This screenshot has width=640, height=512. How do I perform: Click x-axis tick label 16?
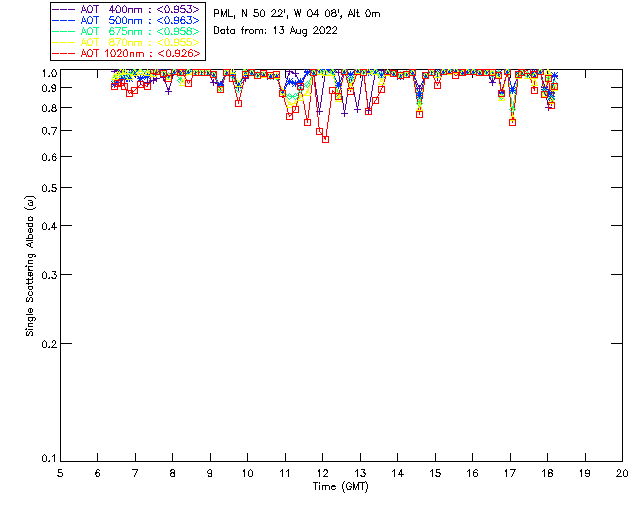(x=473, y=473)
